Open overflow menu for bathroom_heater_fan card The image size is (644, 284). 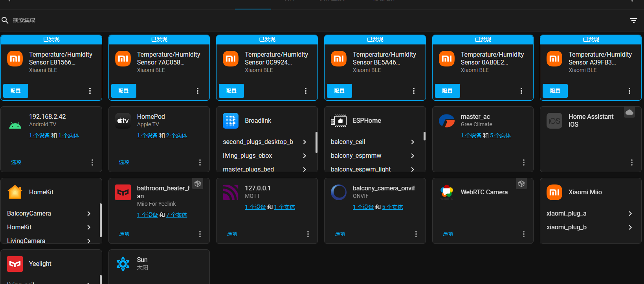200,234
